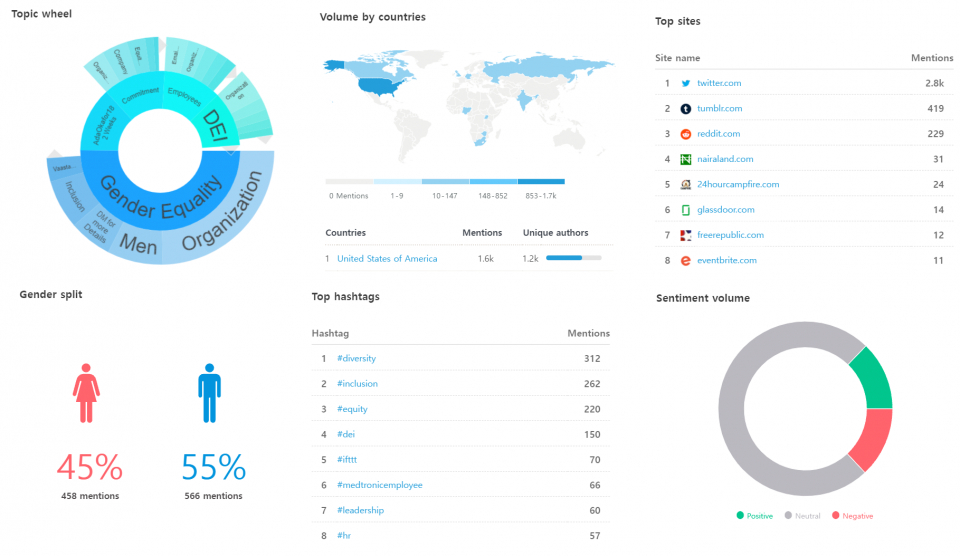Click the 0 Mentions map legend swatch
The image size is (960, 556).
(349, 181)
